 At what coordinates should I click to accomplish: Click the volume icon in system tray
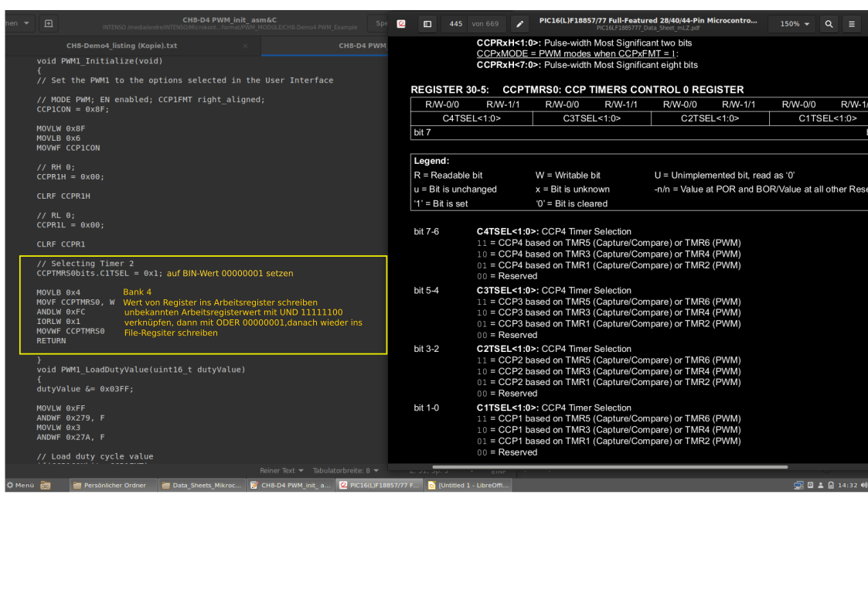click(x=863, y=485)
